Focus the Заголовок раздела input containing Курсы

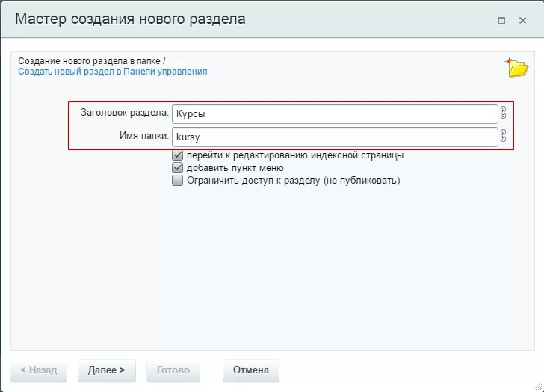[335, 113]
